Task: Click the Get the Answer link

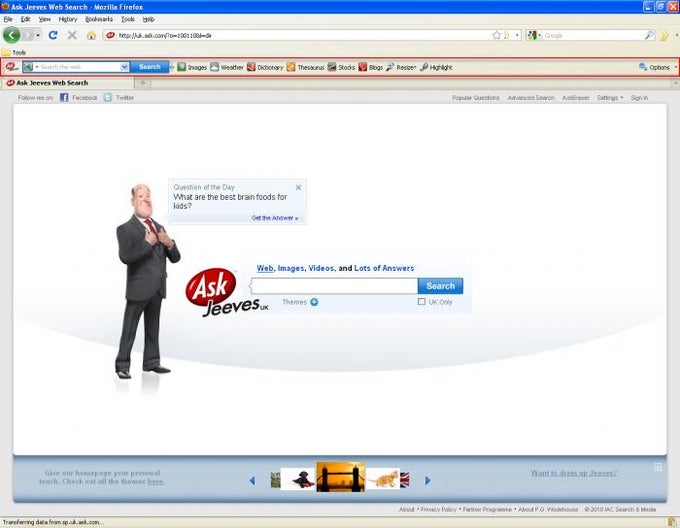Action: point(275,218)
